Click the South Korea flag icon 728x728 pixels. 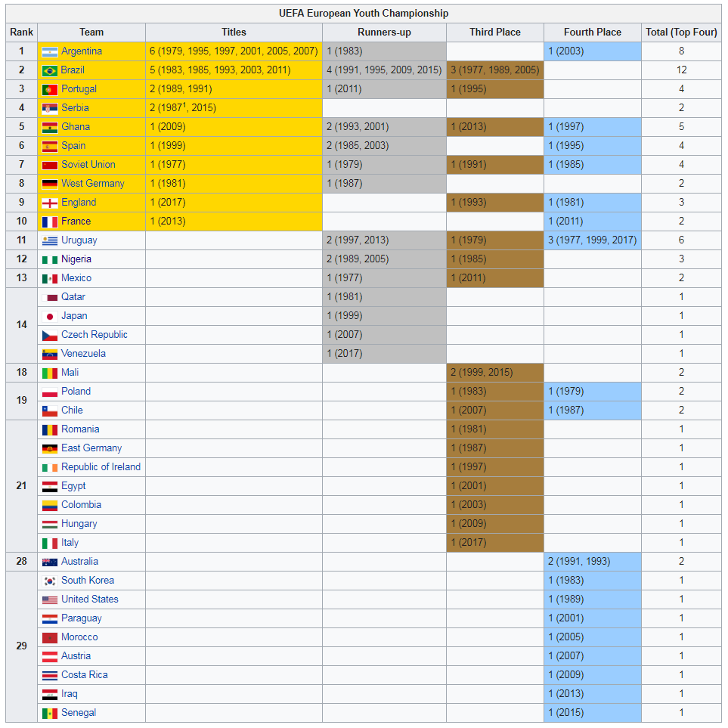50,581
